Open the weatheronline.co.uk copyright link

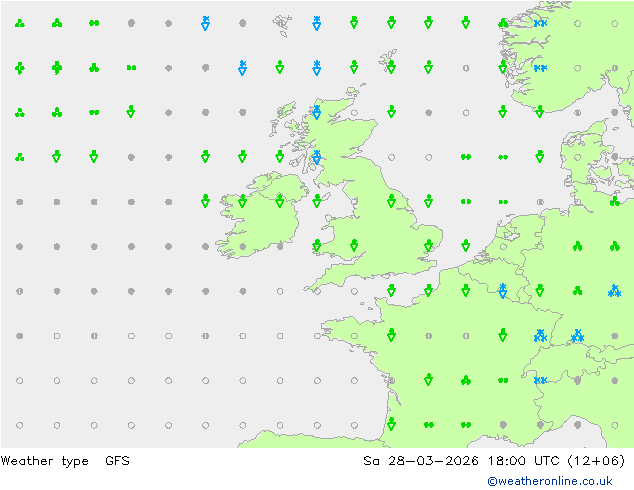(549, 481)
